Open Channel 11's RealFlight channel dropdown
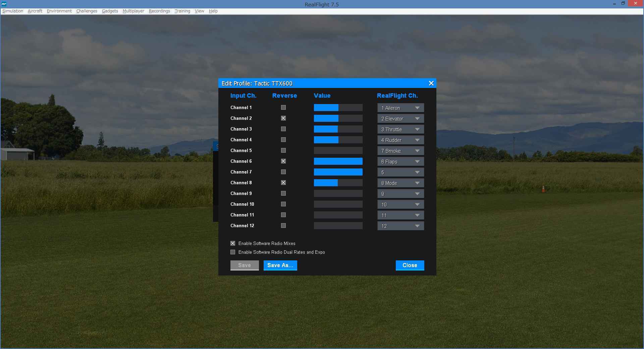 (400, 215)
